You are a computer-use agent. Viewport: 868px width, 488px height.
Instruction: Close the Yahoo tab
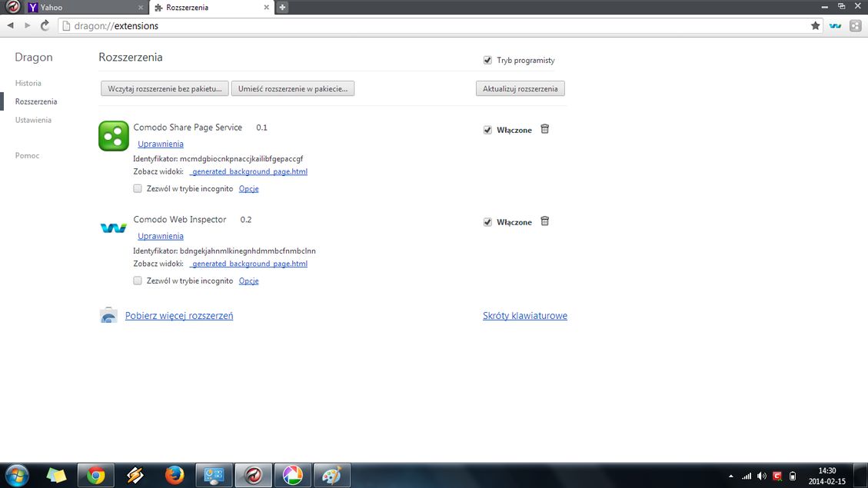[141, 7]
